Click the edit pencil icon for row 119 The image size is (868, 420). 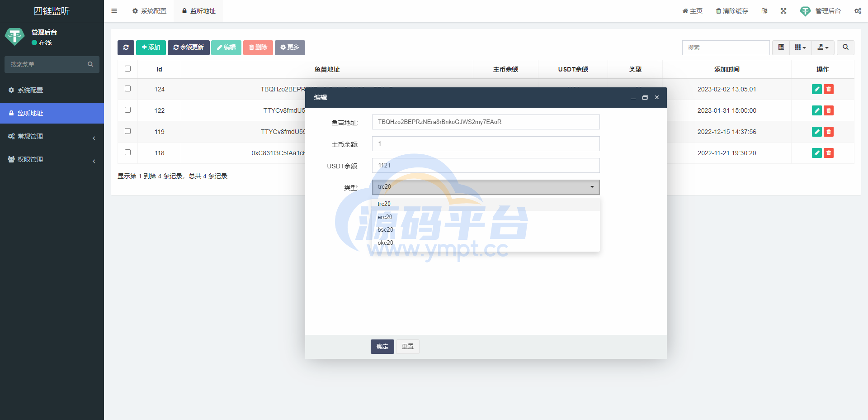pyautogui.click(x=817, y=132)
